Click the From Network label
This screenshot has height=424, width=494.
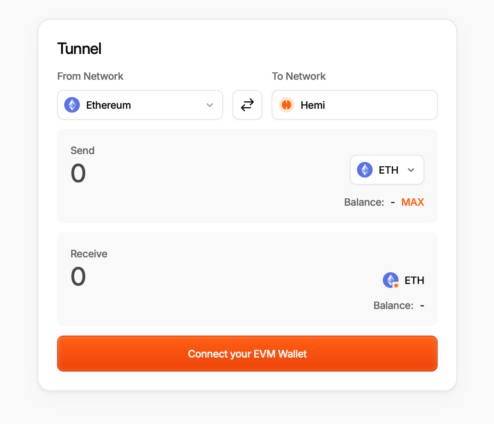point(90,76)
